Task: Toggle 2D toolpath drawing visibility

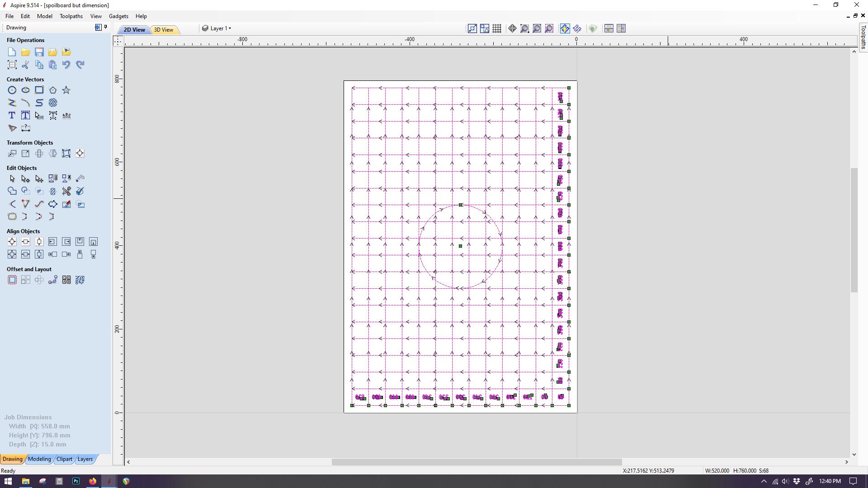Action: coord(565,28)
